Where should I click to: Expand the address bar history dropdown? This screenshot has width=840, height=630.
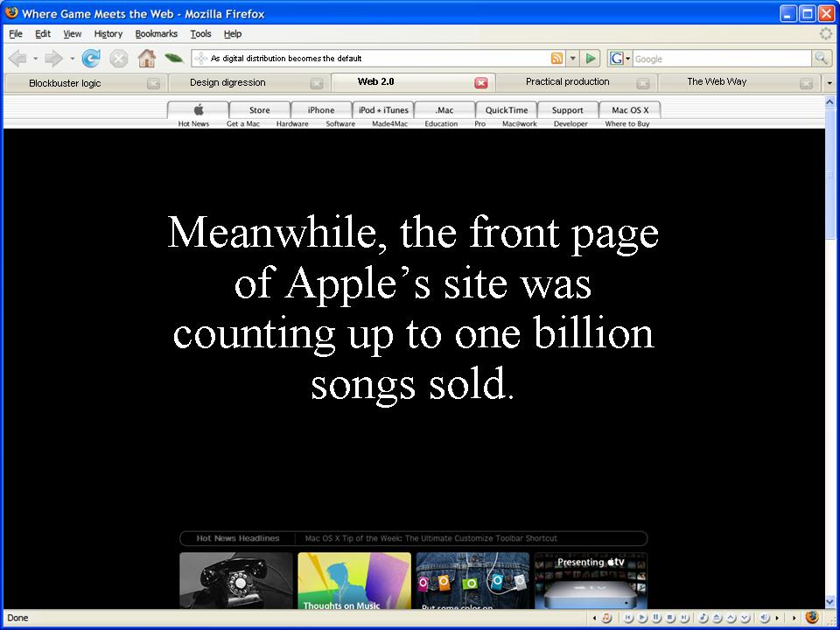[572, 59]
